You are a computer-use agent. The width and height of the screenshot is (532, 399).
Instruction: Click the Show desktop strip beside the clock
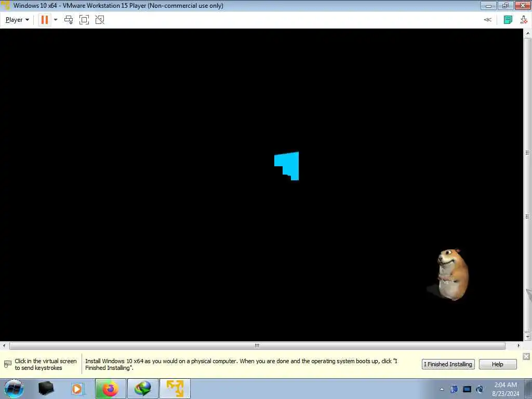point(528,389)
